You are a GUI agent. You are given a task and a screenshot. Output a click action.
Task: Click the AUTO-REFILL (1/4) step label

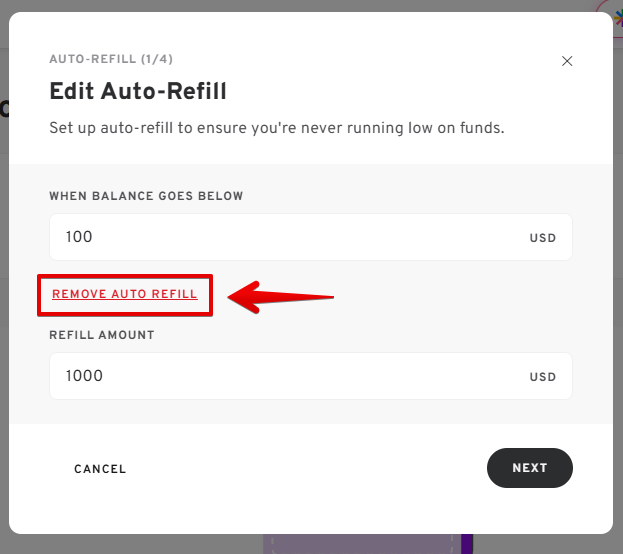point(103,60)
